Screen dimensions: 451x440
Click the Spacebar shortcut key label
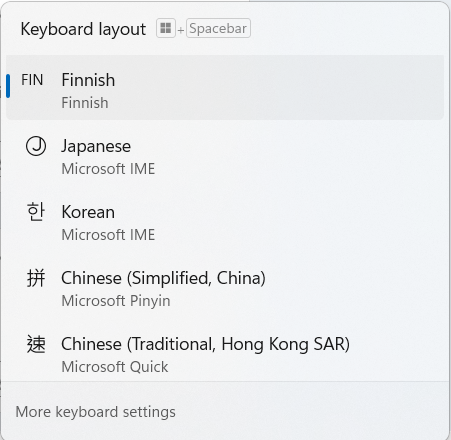(218, 28)
